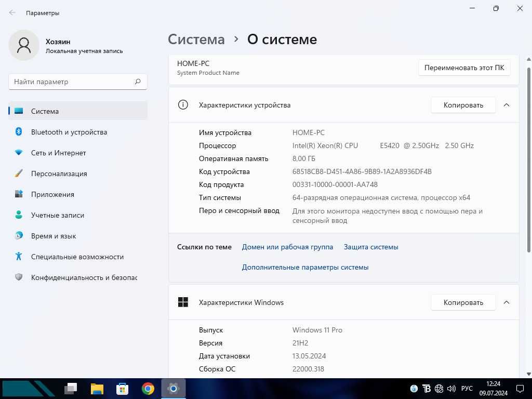Select Приложения in the sidebar
532x399 pixels.
coord(78,194)
